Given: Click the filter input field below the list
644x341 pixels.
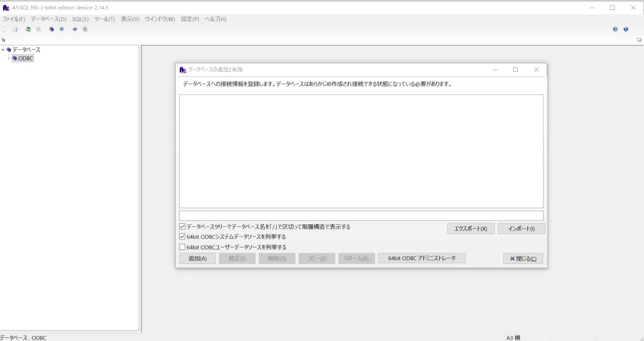Looking at the screenshot, I should (x=361, y=215).
